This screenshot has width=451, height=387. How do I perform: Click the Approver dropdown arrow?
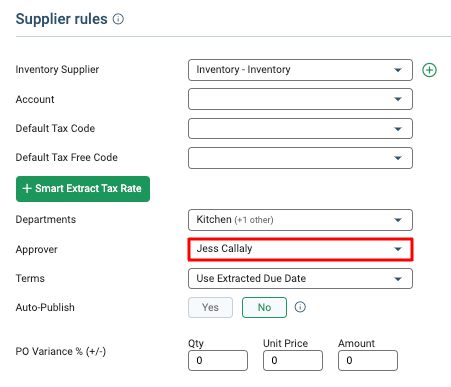pyautogui.click(x=398, y=249)
